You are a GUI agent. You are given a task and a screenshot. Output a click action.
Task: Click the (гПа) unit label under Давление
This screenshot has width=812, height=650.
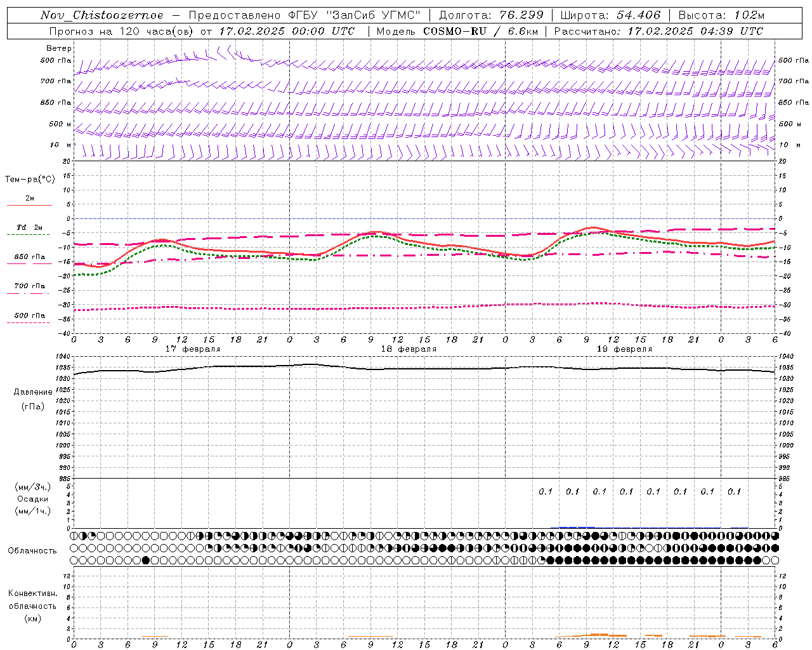point(33,406)
